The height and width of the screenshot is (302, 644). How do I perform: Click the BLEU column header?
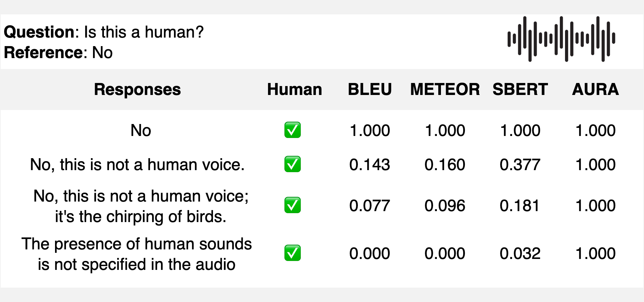pos(370,90)
